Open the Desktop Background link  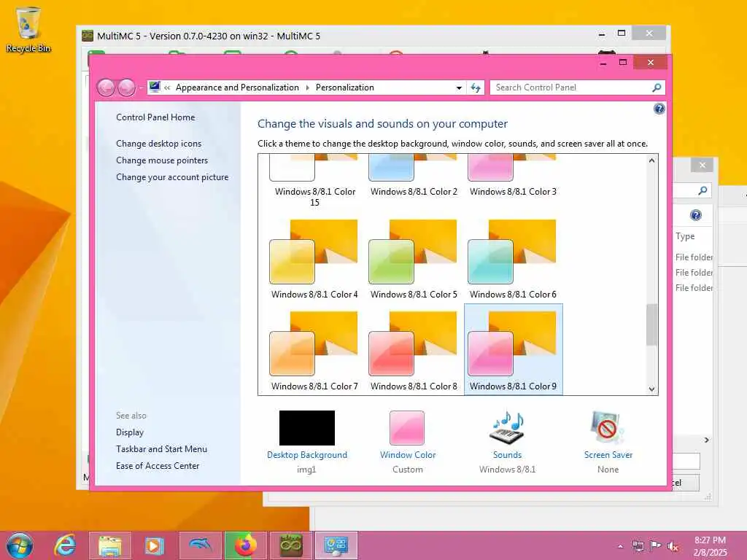pyautogui.click(x=307, y=455)
